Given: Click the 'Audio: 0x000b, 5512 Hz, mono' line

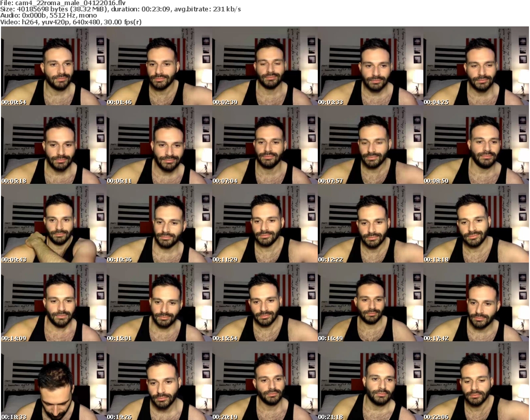Looking at the screenshot, I should click(x=48, y=16).
